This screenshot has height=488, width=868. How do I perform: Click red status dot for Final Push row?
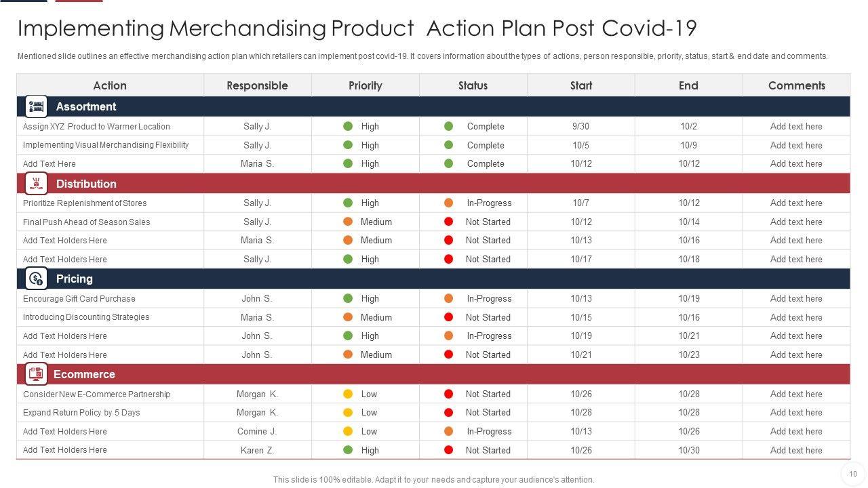pyautogui.click(x=448, y=222)
